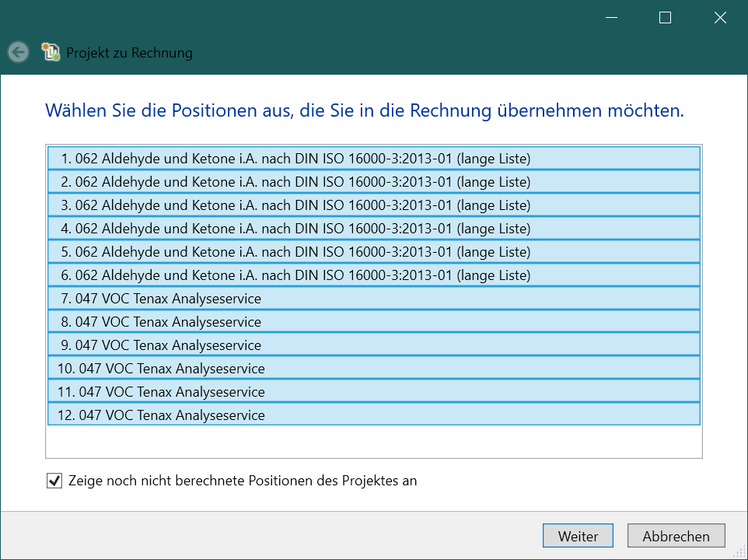Uncheck 'Zeige noch nicht berechnete Positionen' checkbox
Image resolution: width=748 pixels, height=560 pixels.
[54, 481]
